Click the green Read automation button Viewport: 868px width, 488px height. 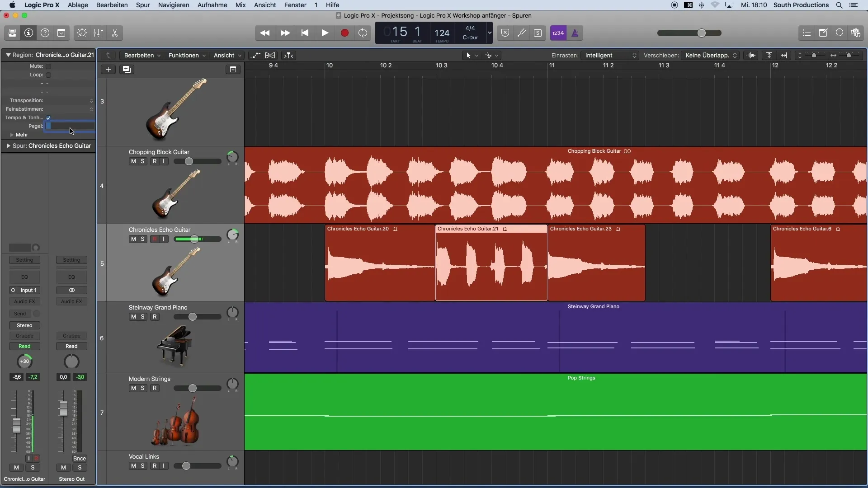click(x=24, y=346)
